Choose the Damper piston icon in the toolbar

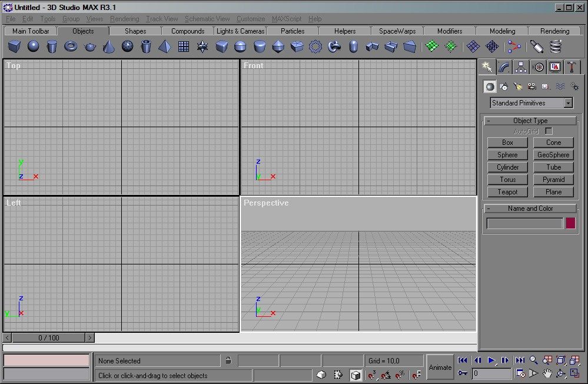[x=537, y=47]
